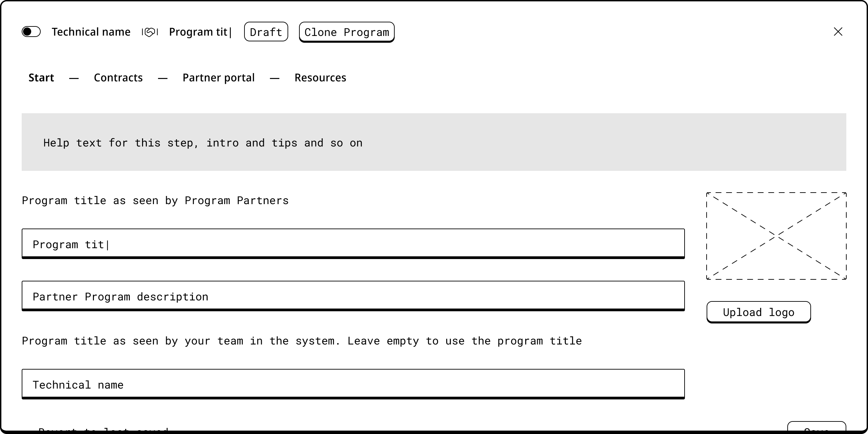868x434 pixels.
Task: Click the Revert to last saved link
Action: tap(103, 429)
